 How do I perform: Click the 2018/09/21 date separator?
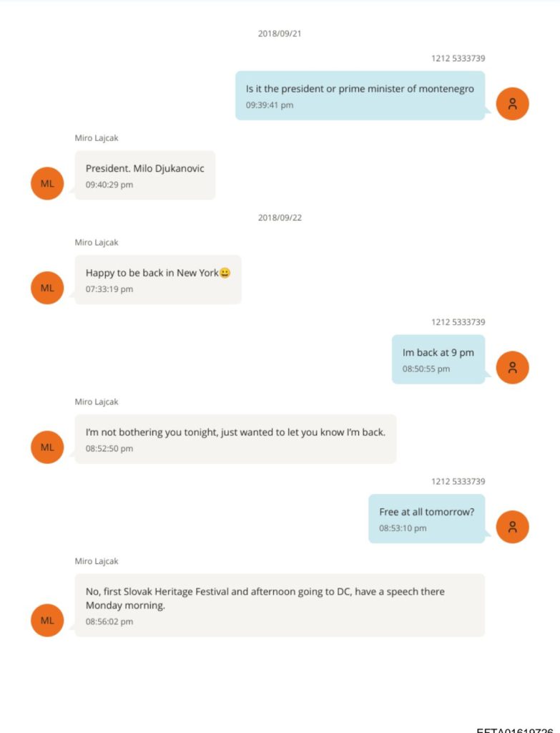coord(280,34)
